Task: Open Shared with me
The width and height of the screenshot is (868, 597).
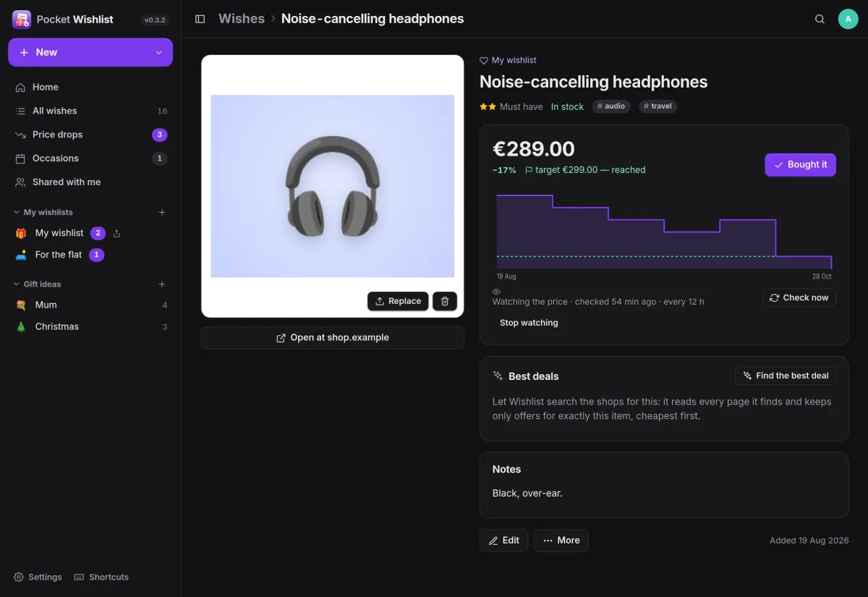Action: 90,182
